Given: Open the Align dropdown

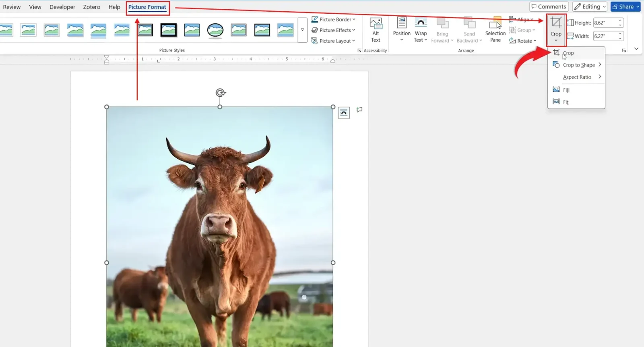Looking at the screenshot, I should click(521, 19).
